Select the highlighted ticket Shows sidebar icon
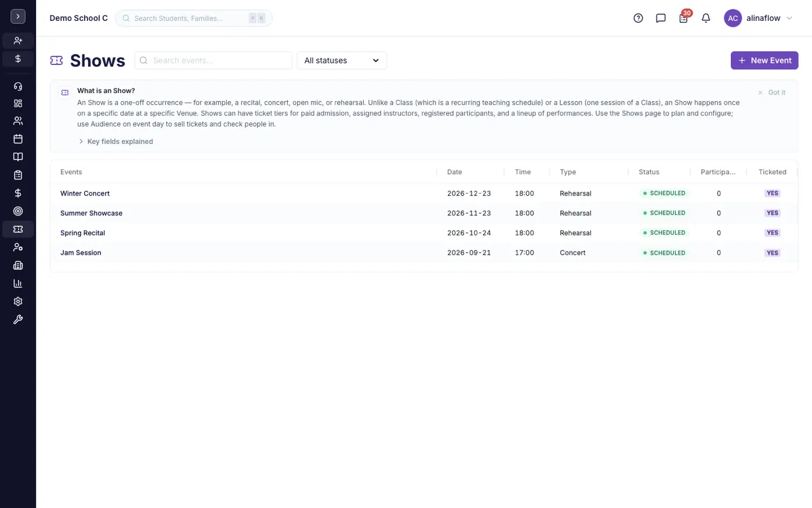This screenshot has width=812, height=508. point(18,229)
